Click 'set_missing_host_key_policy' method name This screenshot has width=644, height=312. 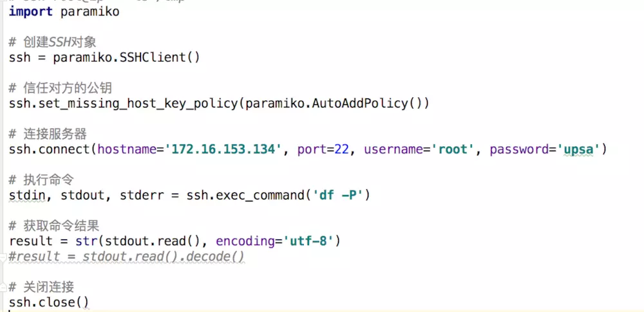click(138, 104)
